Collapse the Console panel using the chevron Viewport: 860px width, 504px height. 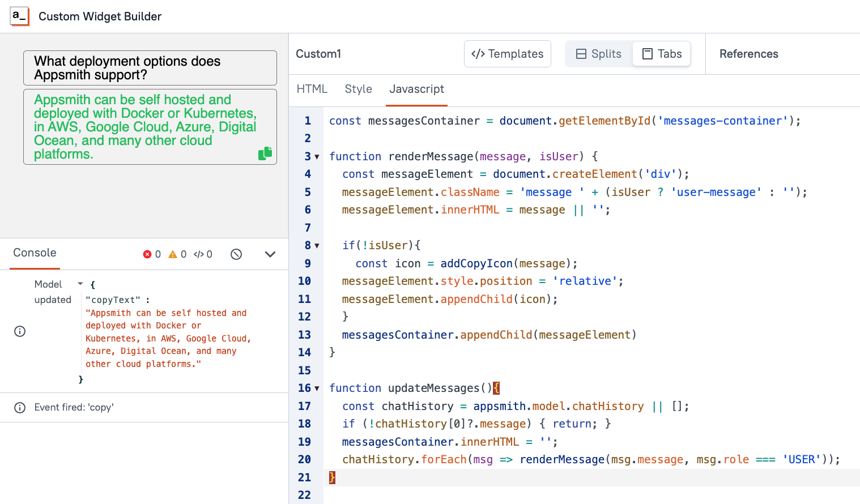pos(270,254)
